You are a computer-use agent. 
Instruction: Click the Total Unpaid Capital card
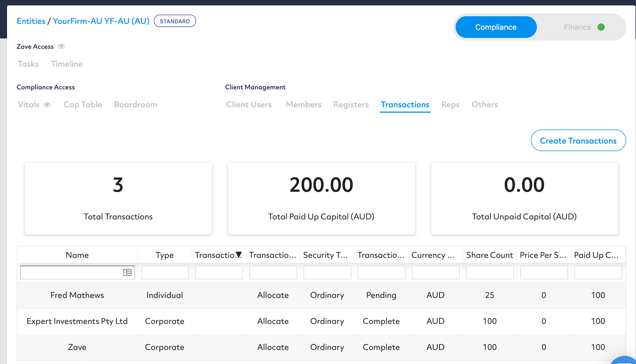525,199
